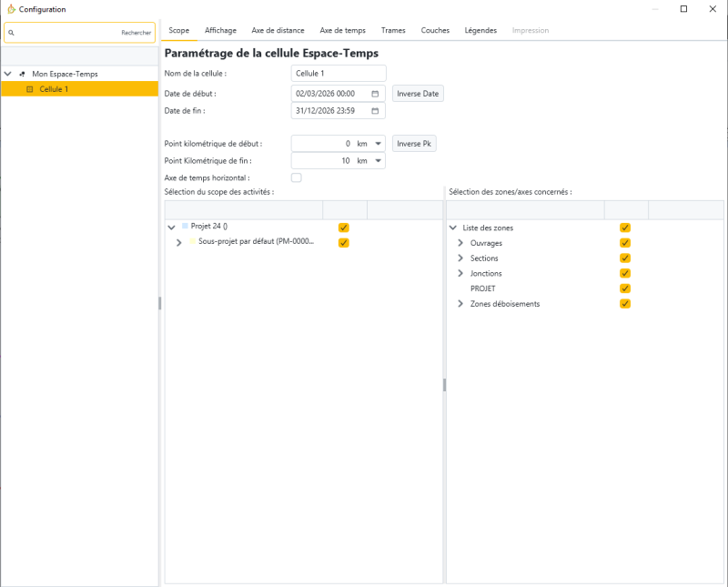The image size is (728, 587).
Task: Disable the Zones déboisements checkbox
Action: tap(625, 303)
